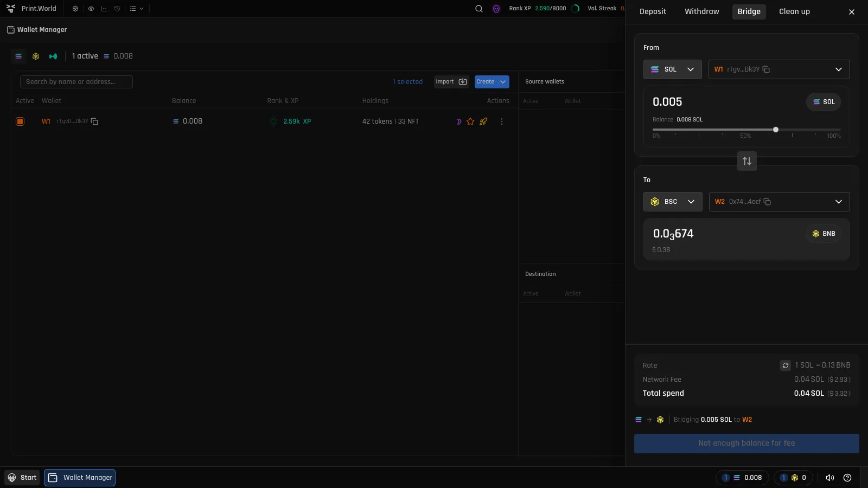868x488 pixels.
Task: Open the help question mark icon
Action: pyautogui.click(x=847, y=478)
